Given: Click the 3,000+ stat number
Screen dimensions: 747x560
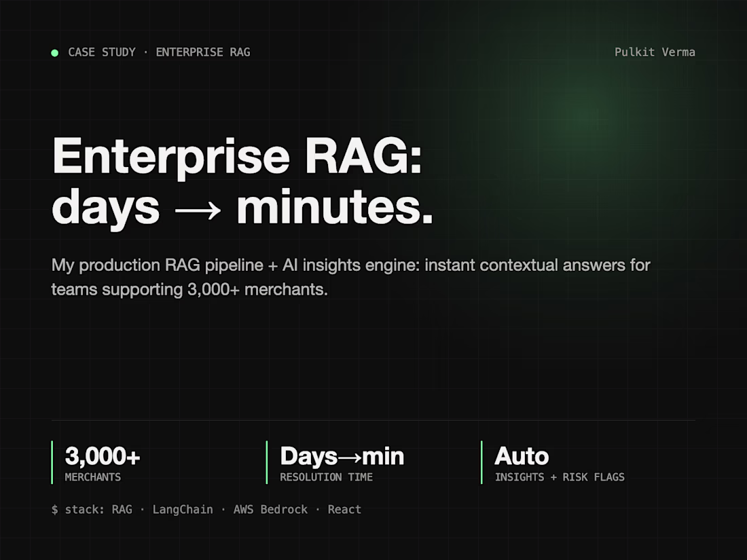Looking at the screenshot, I should pyautogui.click(x=103, y=455).
